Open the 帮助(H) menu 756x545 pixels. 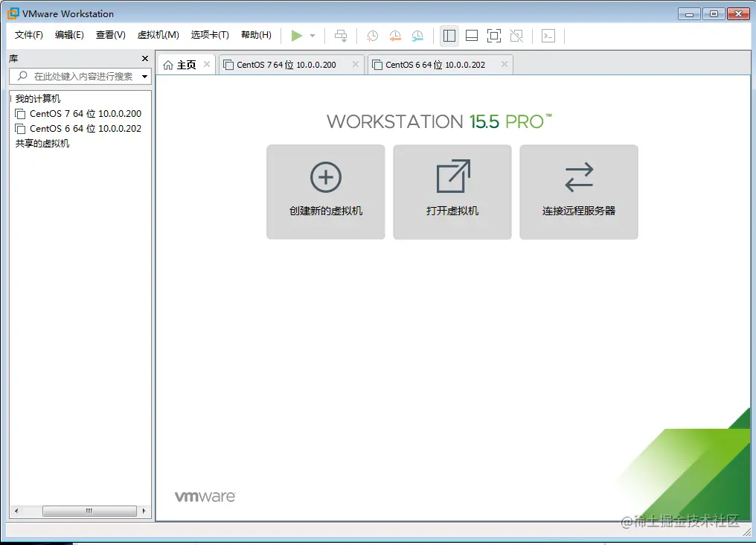pos(256,35)
